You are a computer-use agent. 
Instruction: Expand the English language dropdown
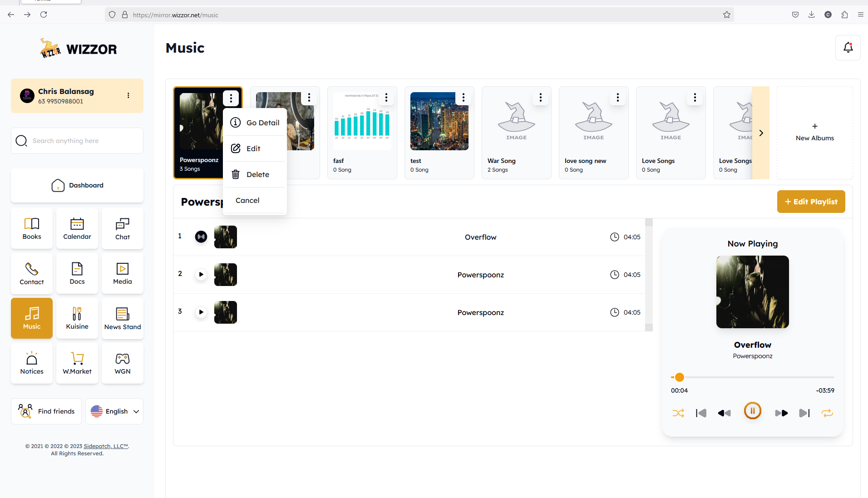114,411
